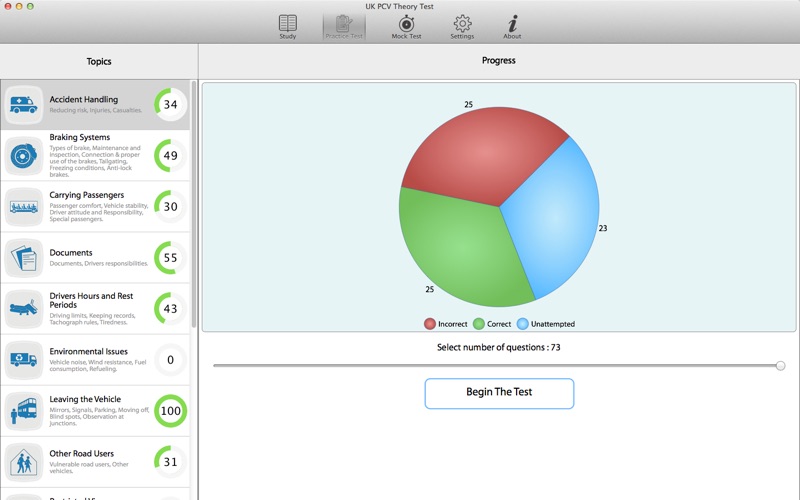Click 'Vulnerable road users, Other vehicles' description

(x=89, y=467)
